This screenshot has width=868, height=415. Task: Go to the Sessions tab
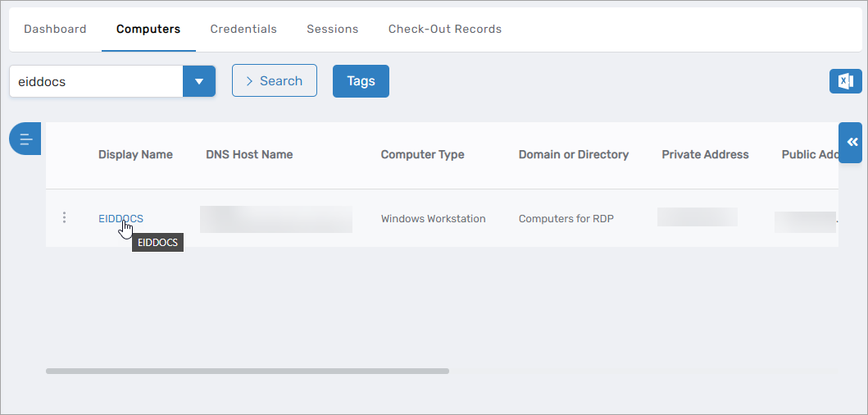[x=333, y=30]
